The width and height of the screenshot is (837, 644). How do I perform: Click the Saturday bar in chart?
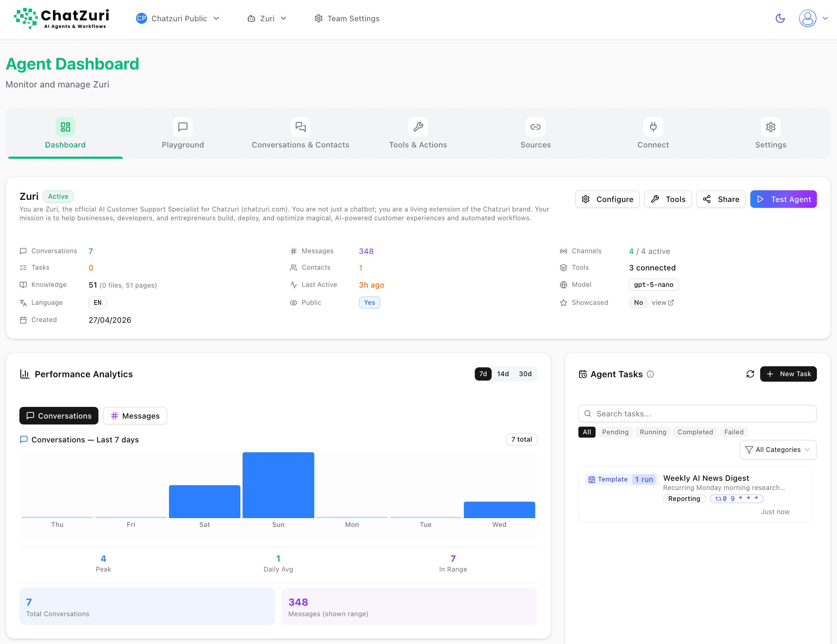204,501
